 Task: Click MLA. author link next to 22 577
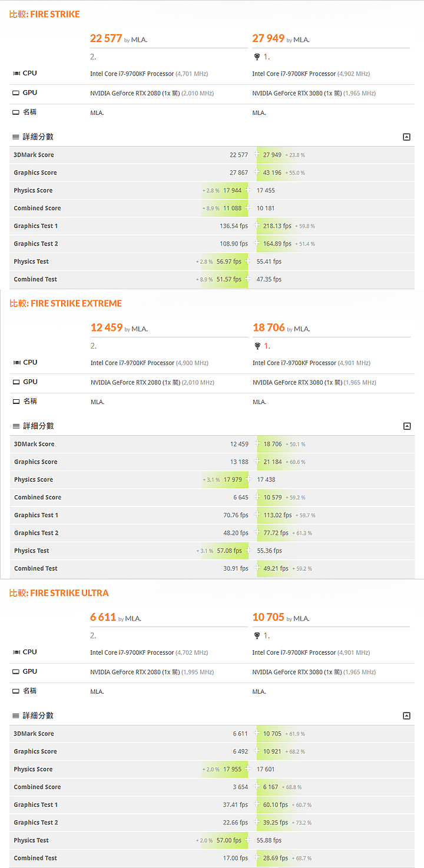pyautogui.click(x=139, y=40)
